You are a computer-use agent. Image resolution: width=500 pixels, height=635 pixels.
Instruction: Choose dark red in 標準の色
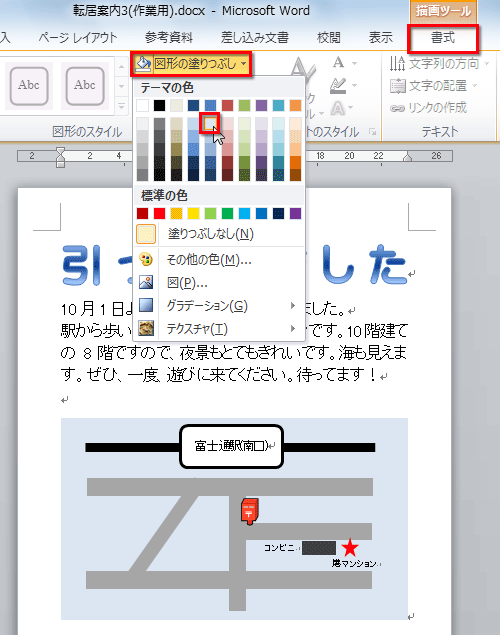[142, 213]
